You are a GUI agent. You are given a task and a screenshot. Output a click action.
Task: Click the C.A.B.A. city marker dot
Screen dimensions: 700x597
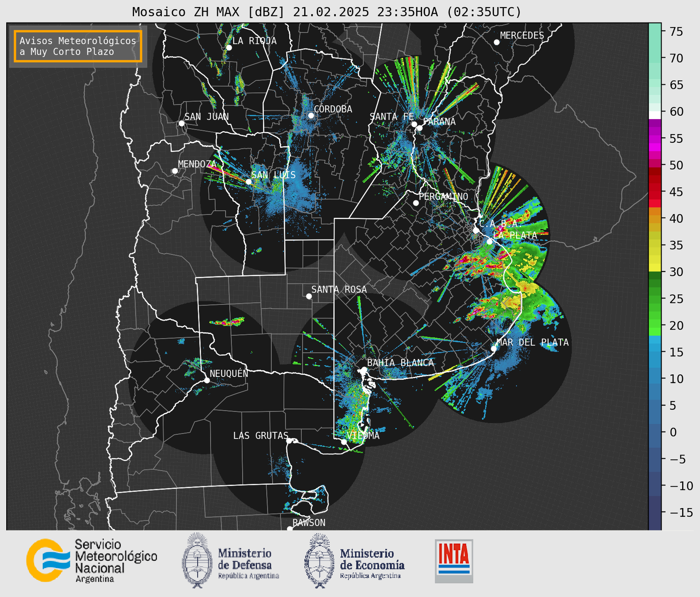[476, 230]
